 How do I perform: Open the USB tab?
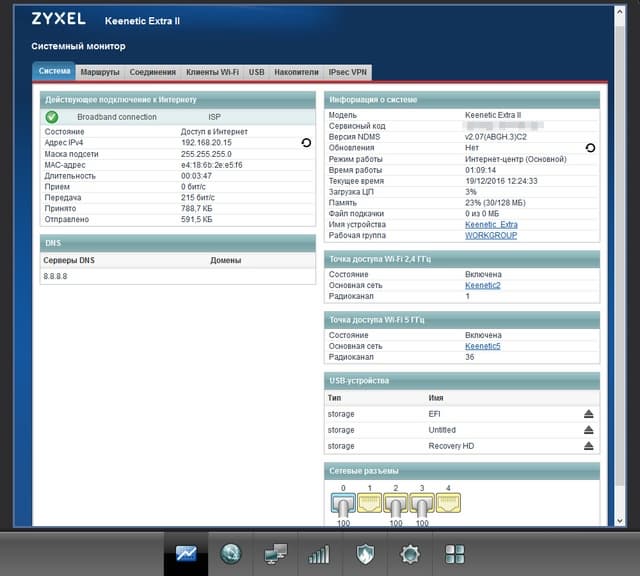coord(257,72)
